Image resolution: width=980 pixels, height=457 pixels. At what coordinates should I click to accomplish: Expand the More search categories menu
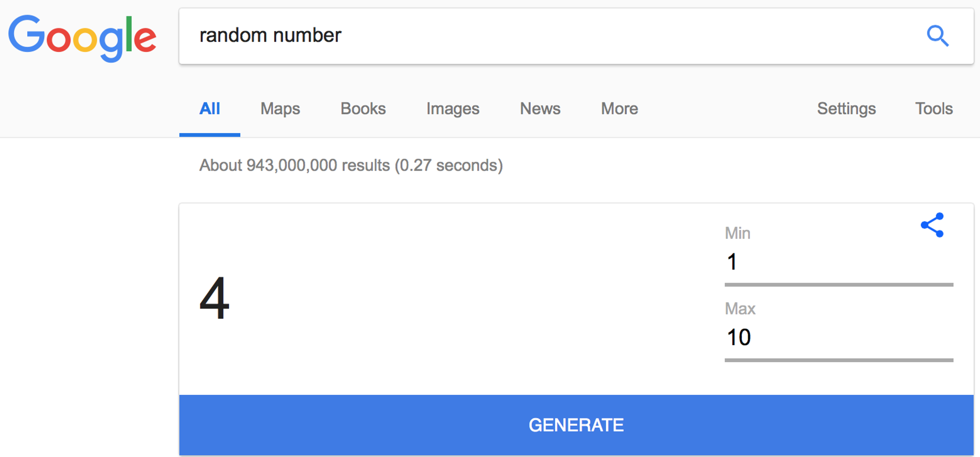point(619,109)
